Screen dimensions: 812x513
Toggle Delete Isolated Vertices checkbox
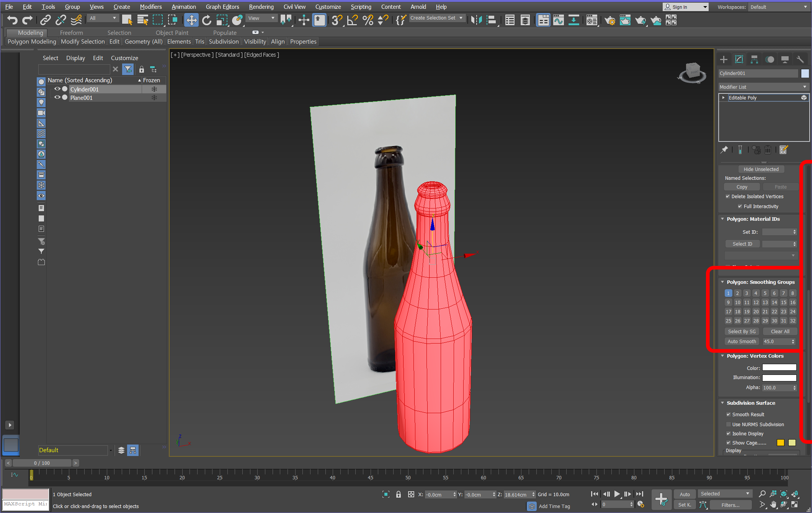point(728,196)
